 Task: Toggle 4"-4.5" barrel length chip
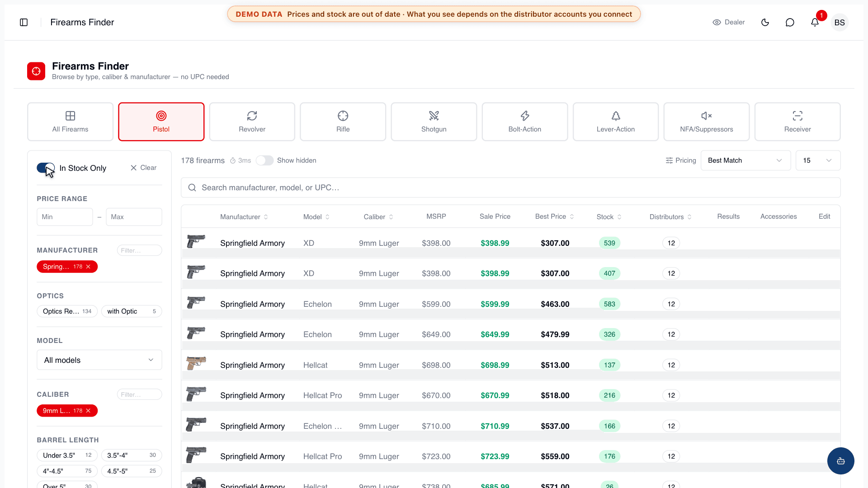click(x=67, y=471)
